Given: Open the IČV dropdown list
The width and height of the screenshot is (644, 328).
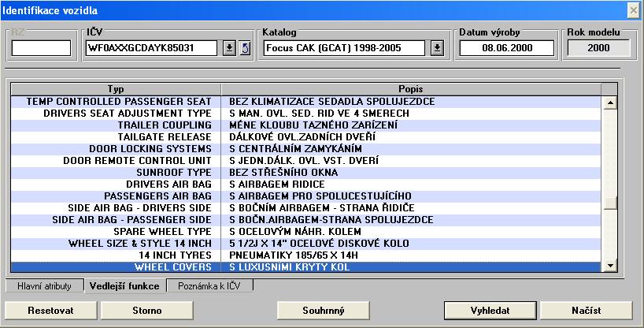Looking at the screenshot, I should click(229, 48).
